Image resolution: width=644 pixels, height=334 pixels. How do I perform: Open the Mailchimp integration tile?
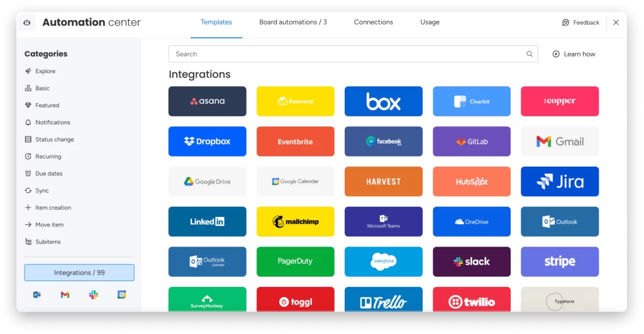(x=296, y=221)
